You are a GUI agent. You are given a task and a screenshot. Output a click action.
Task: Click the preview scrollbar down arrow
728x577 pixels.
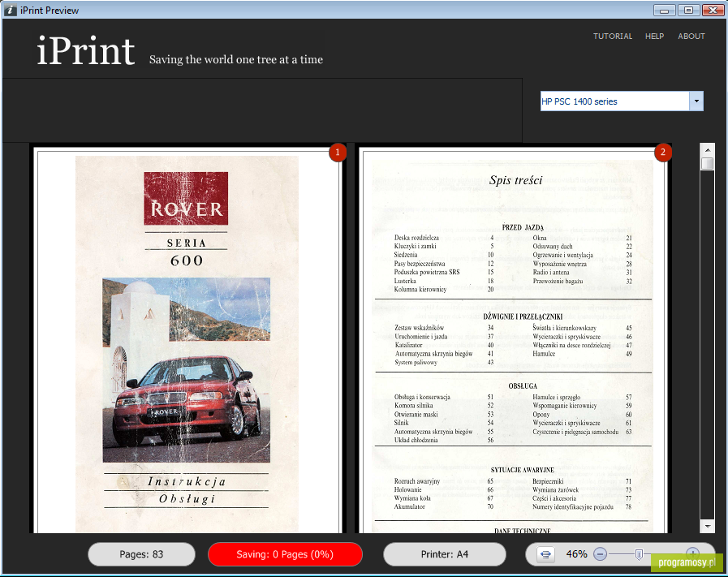coord(708,526)
